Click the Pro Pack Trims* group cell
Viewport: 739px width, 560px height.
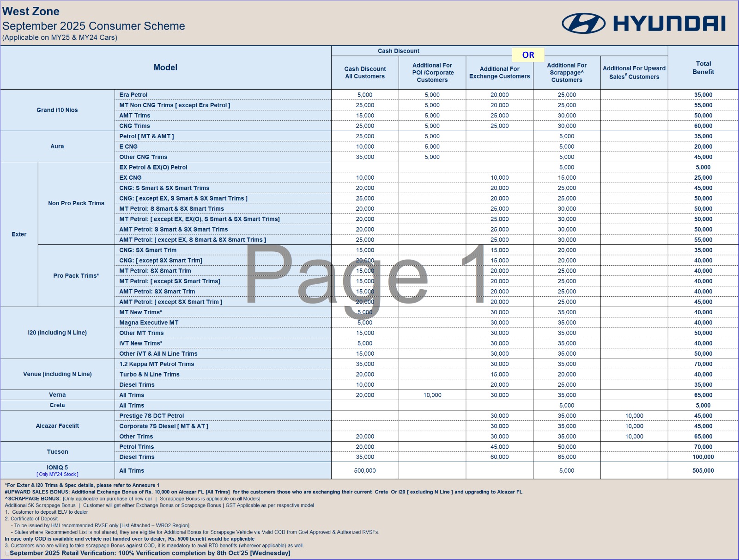(x=76, y=276)
